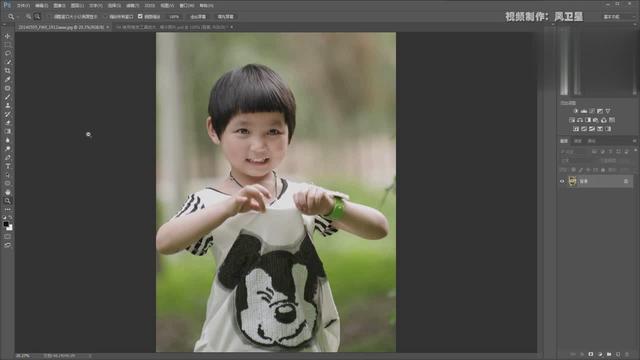The image size is (640, 360).
Task: Click the zoom percentage field in status bar
Action: click(23, 356)
